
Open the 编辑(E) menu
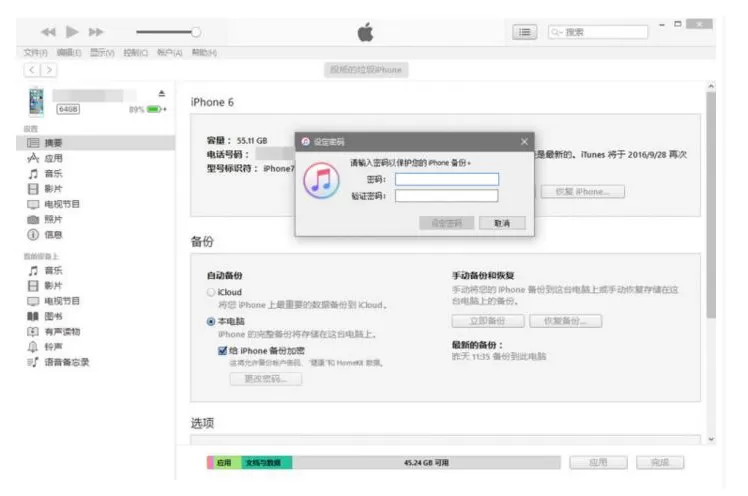pyautogui.click(x=69, y=52)
